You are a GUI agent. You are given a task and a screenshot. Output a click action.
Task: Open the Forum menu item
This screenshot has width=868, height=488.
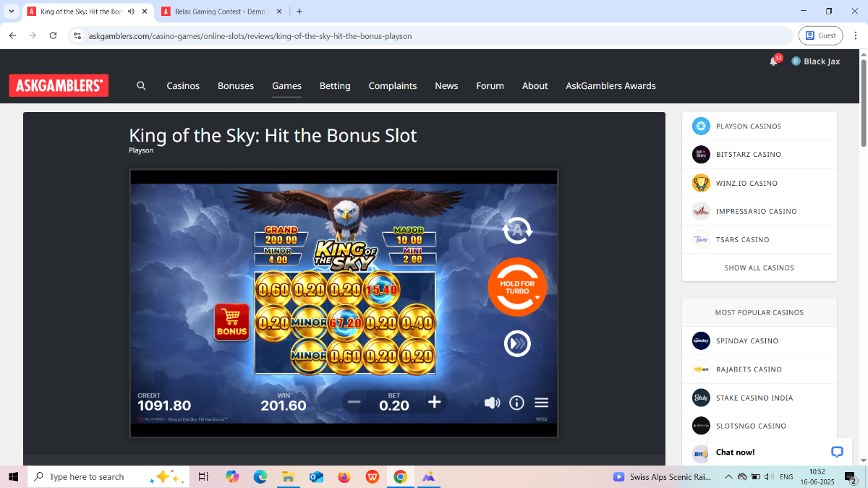490,85
